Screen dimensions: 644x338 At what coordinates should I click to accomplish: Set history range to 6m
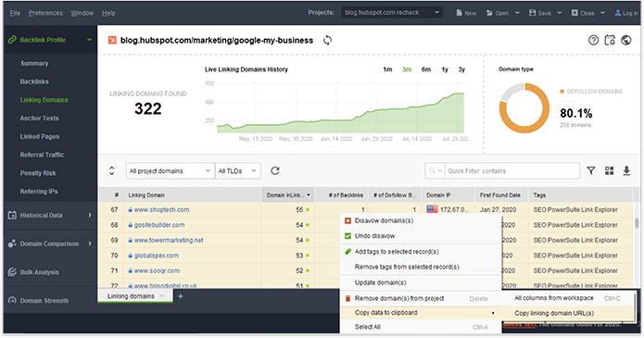[426, 69]
